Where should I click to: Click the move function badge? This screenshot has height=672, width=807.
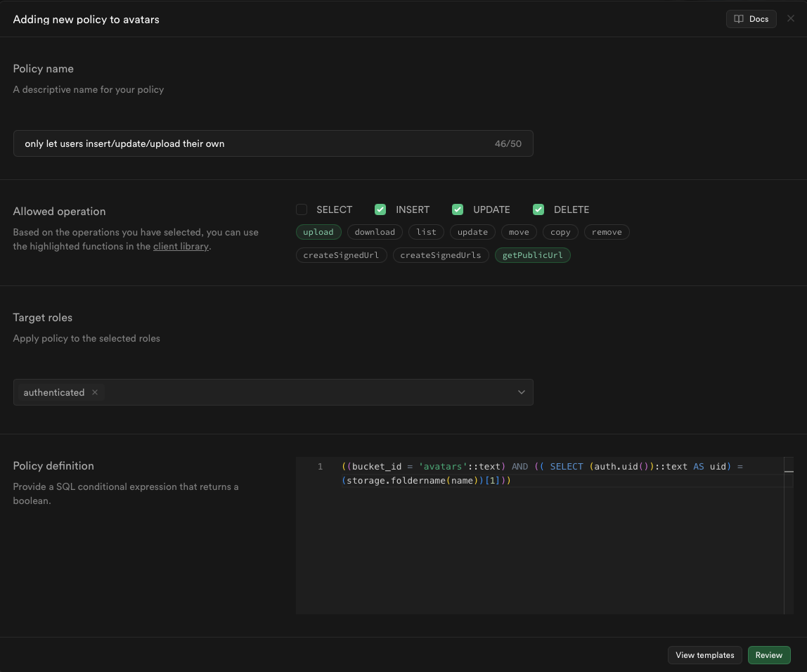[x=519, y=231]
